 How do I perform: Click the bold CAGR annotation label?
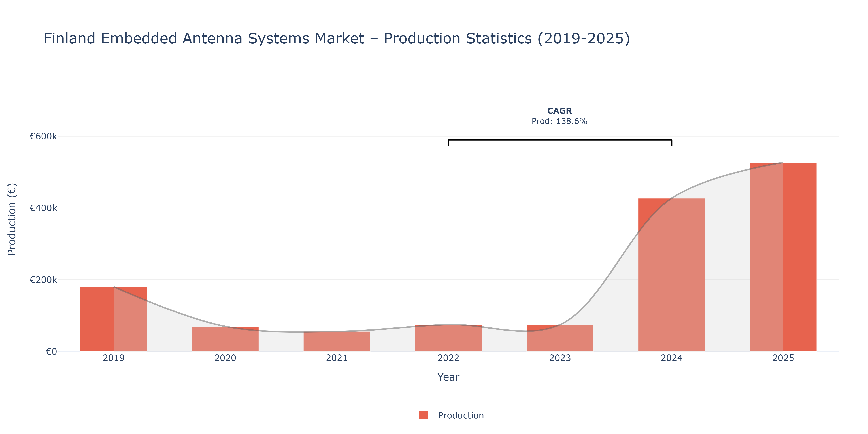559,111
